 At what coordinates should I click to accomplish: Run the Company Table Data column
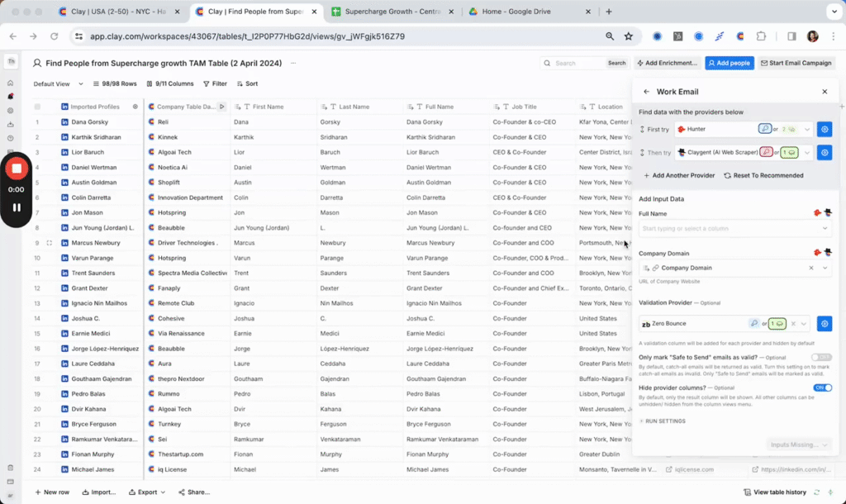click(x=221, y=107)
